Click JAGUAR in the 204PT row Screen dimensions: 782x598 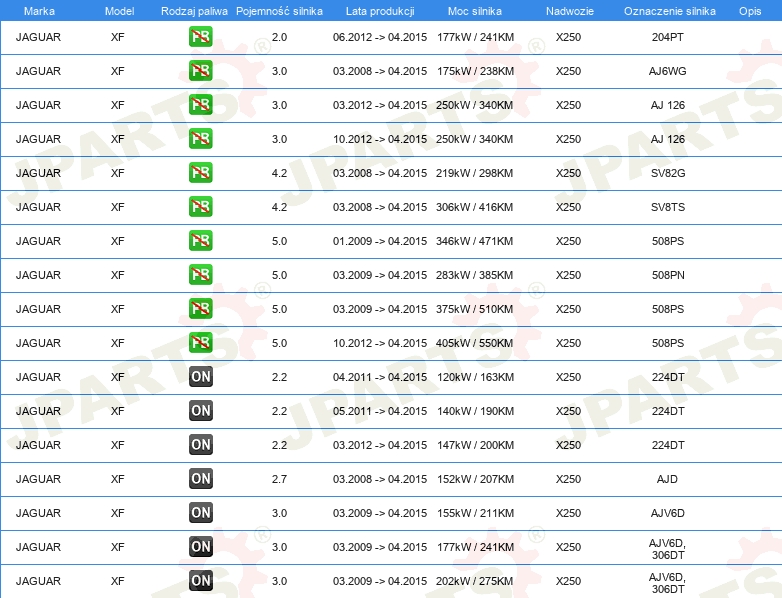pyautogui.click(x=38, y=37)
